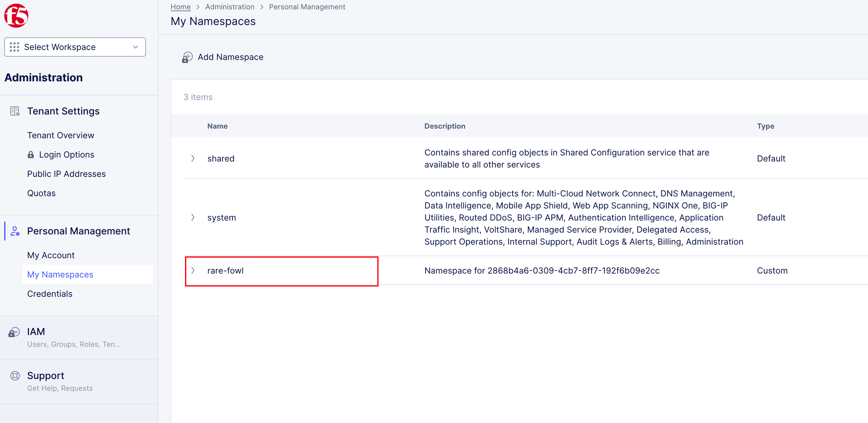The width and height of the screenshot is (868, 423).
Task: Open the Quotas page
Action: pos(42,193)
